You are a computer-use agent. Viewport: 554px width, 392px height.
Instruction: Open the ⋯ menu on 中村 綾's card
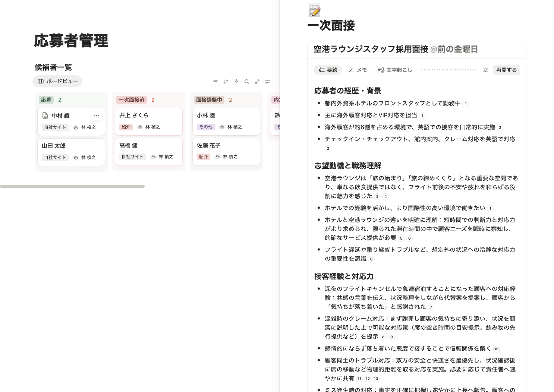coord(97,116)
